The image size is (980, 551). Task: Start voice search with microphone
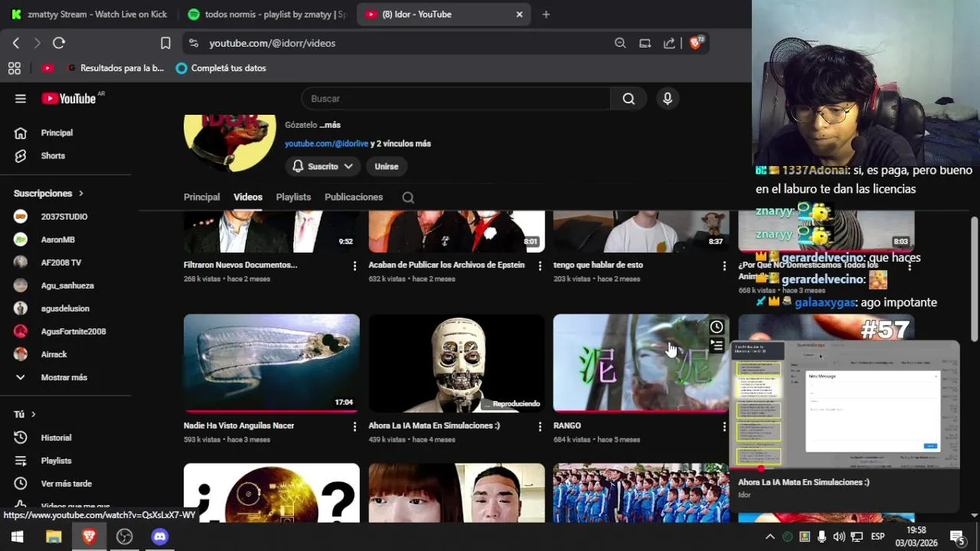point(668,98)
